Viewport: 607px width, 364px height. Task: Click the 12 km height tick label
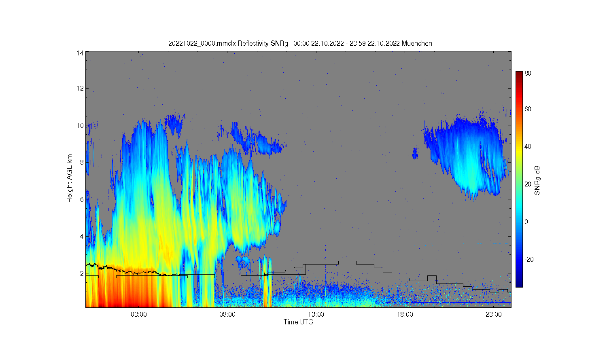pyautogui.click(x=80, y=88)
